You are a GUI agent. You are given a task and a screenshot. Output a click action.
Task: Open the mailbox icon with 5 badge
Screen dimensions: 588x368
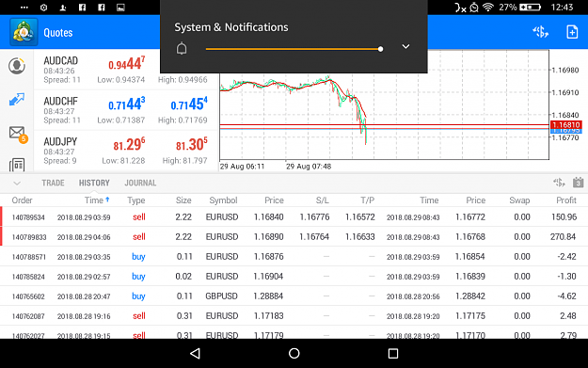(x=18, y=134)
